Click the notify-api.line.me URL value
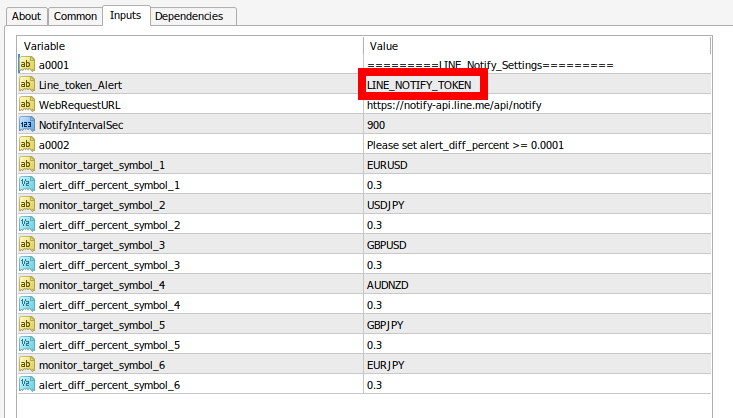 tap(454, 105)
